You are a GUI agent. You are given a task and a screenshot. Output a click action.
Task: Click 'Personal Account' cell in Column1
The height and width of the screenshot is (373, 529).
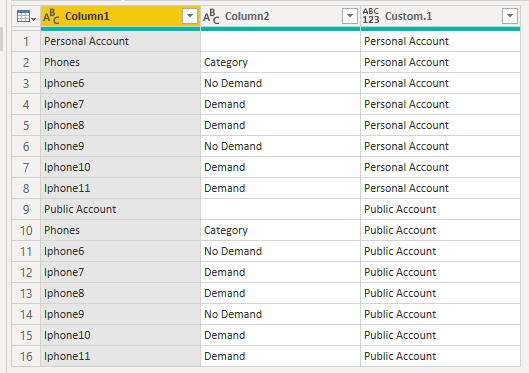pyautogui.click(x=120, y=41)
